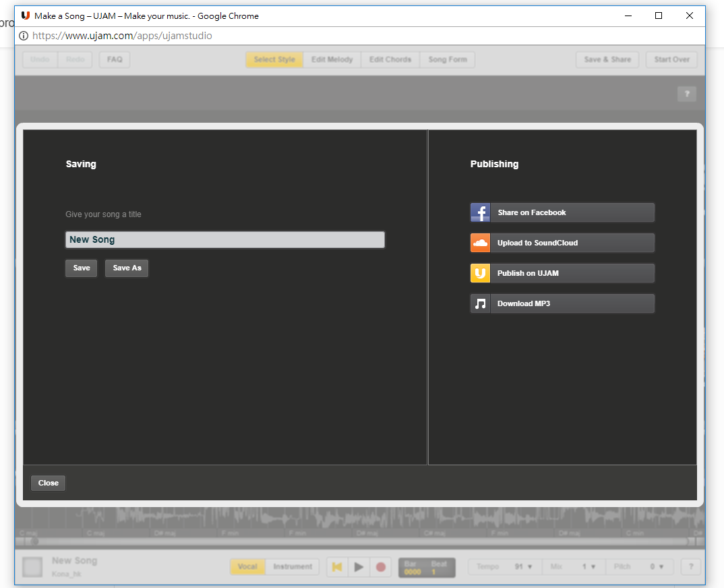Image resolution: width=724 pixels, height=588 pixels.
Task: Click the Facebook logo icon
Action: coord(480,212)
